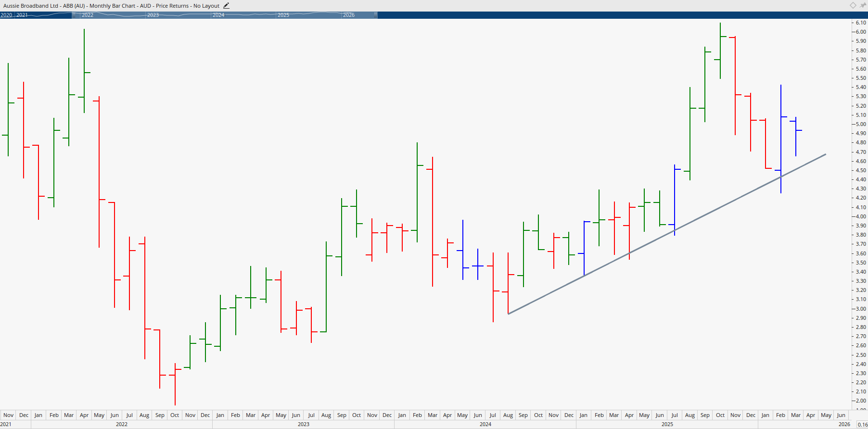Click the 2026 label on bottom year axis
Image resolution: width=868 pixels, height=429 pixels.
tap(844, 424)
